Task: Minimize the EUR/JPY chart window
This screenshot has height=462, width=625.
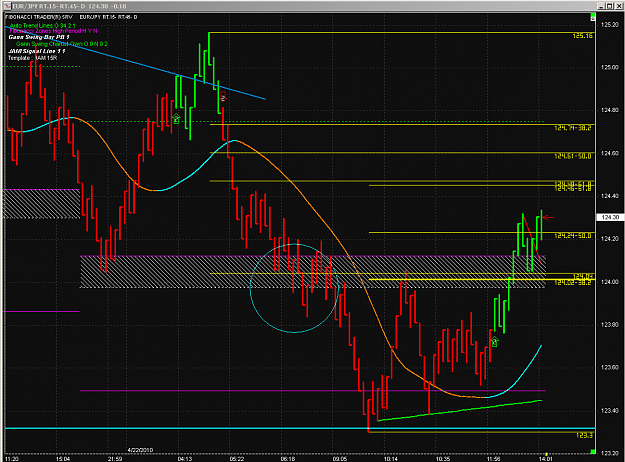Action: point(601,6)
